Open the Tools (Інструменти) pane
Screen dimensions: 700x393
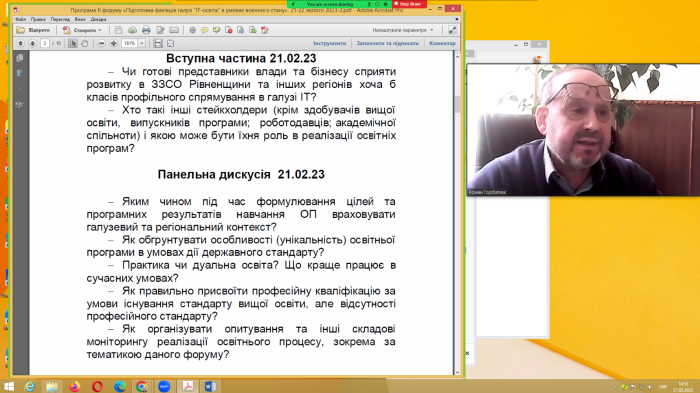(329, 43)
